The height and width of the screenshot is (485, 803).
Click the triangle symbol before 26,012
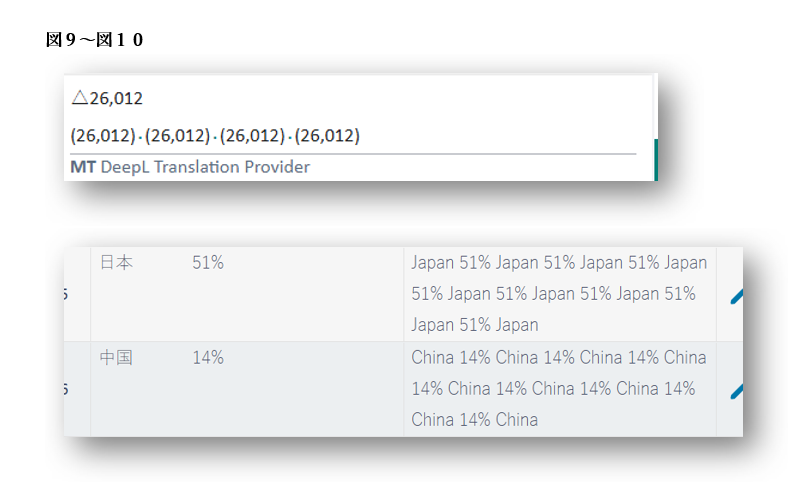pos(79,98)
